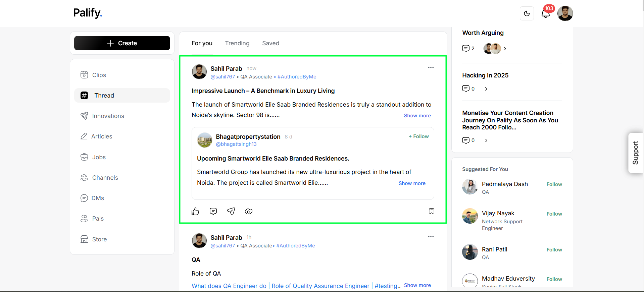Follow Bhagatpropertystation
Viewport: 644px width, 292px height.
coord(419,136)
